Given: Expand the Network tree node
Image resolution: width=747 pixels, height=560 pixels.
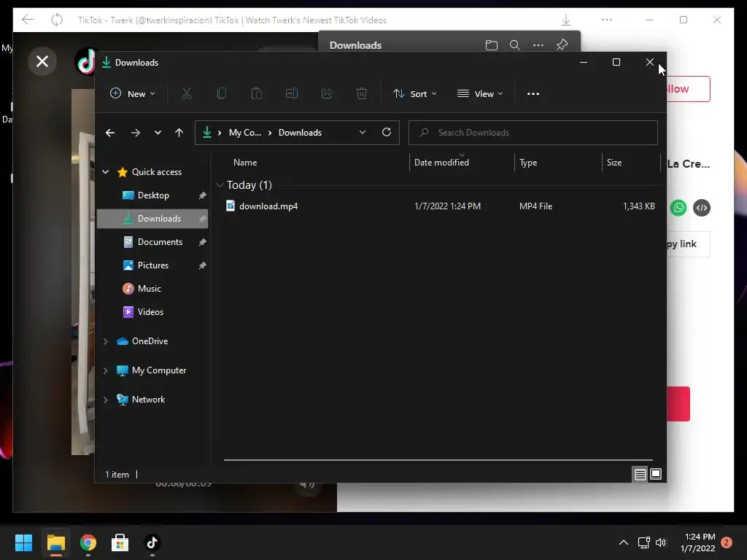Looking at the screenshot, I should click(x=105, y=400).
